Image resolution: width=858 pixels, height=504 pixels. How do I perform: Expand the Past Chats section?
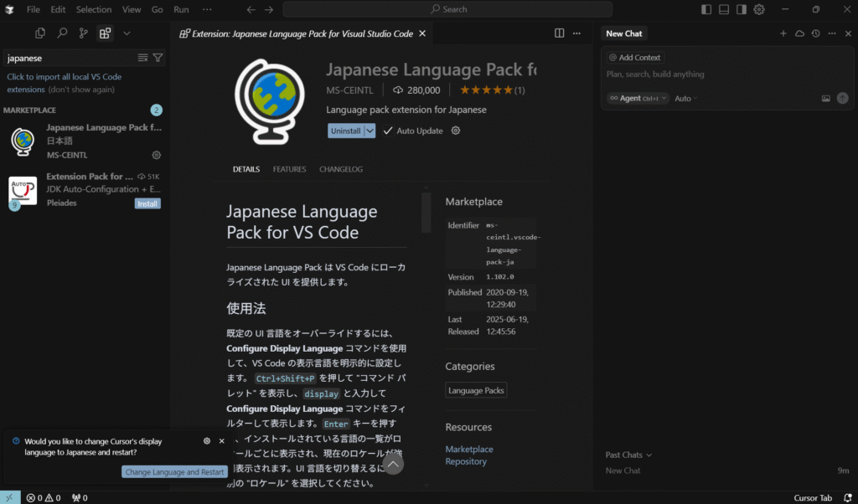pyautogui.click(x=628, y=455)
